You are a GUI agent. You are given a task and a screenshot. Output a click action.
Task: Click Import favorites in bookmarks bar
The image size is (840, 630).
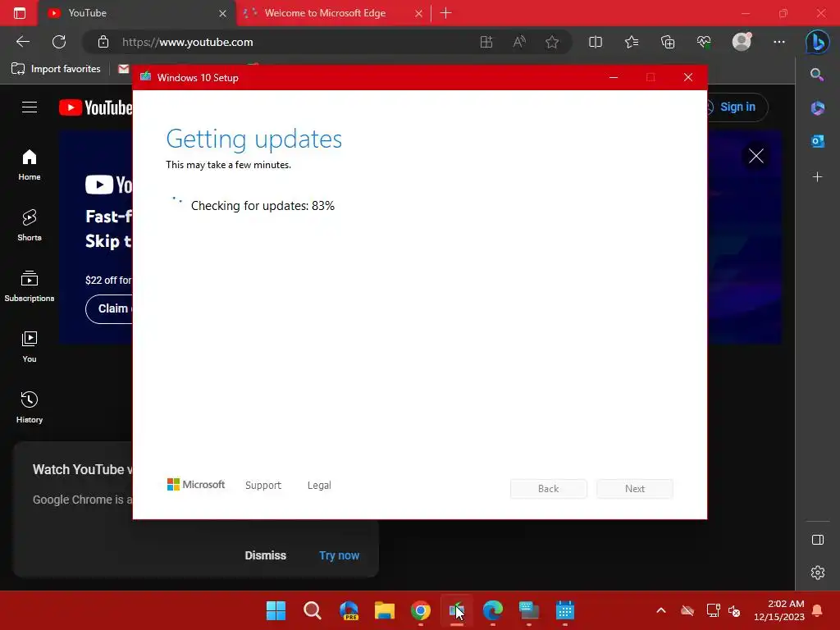pos(56,69)
